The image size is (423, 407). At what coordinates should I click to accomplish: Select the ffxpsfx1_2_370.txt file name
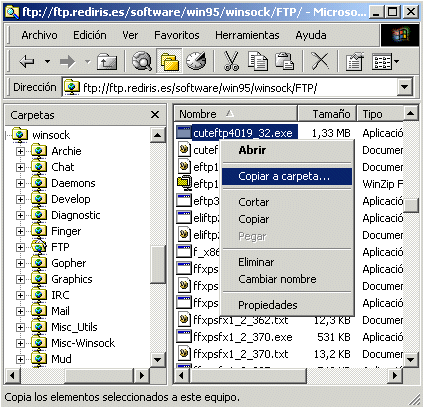pyautogui.click(x=241, y=354)
